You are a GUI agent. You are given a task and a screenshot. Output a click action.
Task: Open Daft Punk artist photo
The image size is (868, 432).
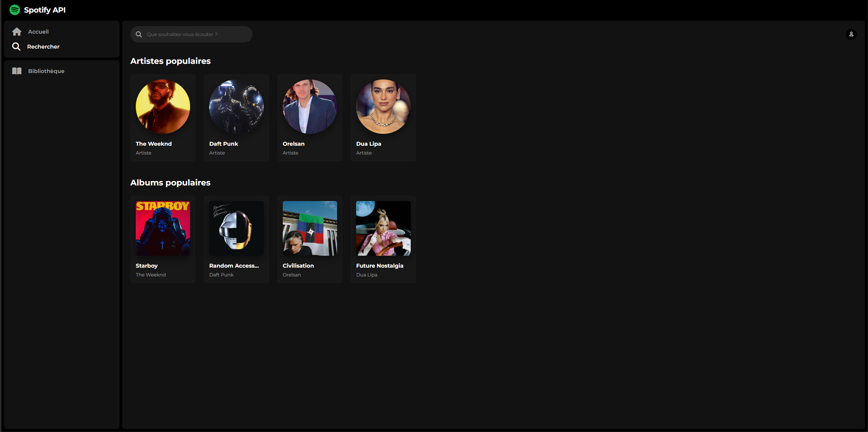(x=236, y=107)
